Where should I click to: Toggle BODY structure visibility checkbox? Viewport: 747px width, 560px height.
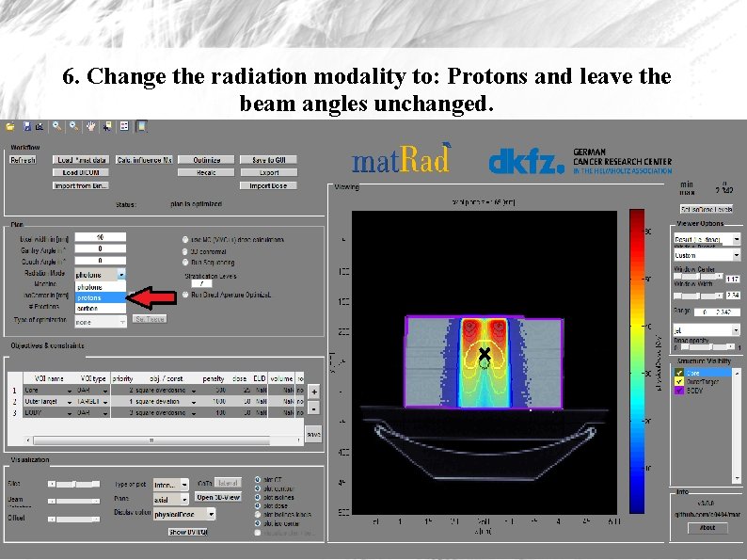pos(679,391)
